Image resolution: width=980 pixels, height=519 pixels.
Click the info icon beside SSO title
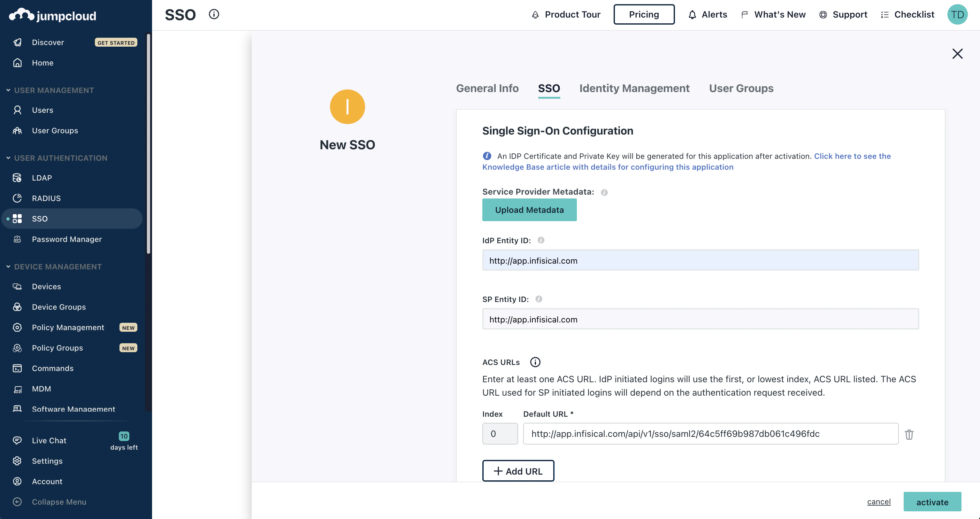214,14
